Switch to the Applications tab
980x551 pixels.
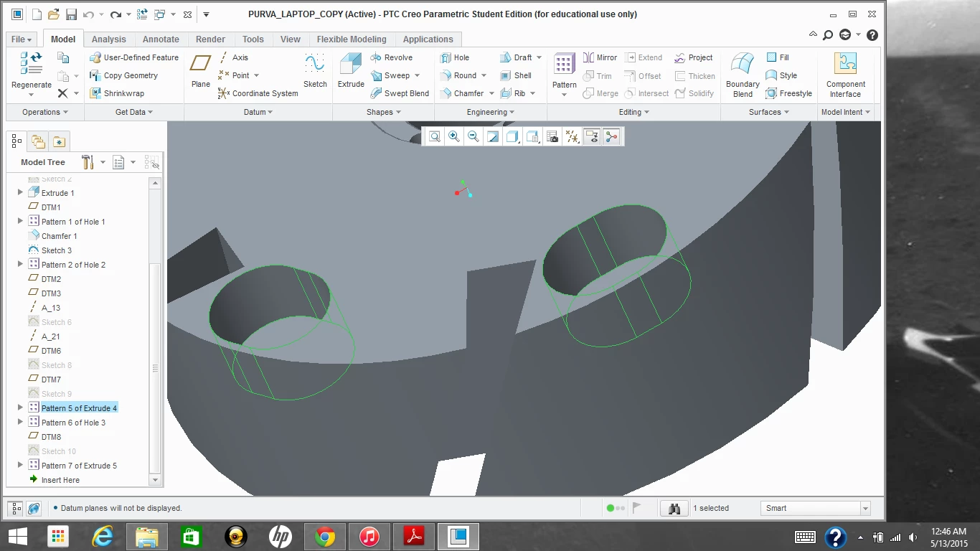tap(428, 39)
